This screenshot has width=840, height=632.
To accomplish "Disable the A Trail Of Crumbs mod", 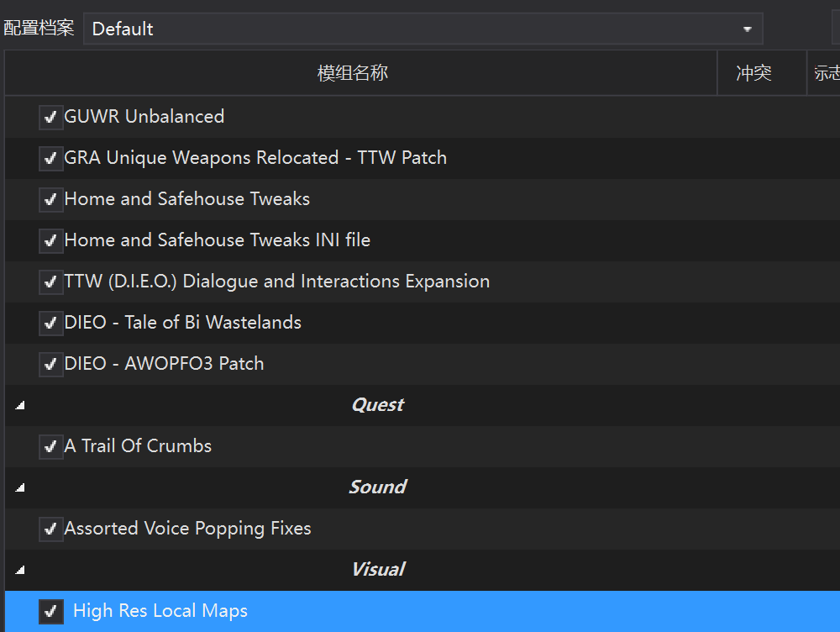I will pos(51,446).
